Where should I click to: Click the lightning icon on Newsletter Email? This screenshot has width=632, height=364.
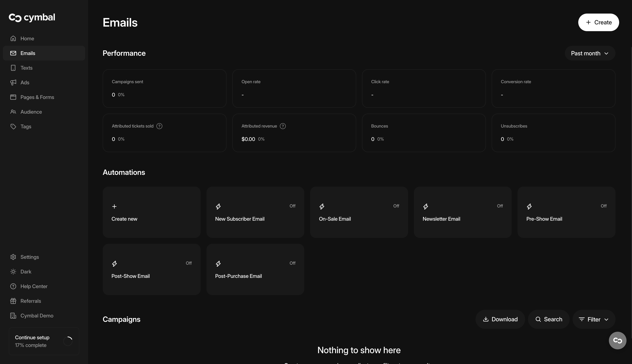click(425, 207)
